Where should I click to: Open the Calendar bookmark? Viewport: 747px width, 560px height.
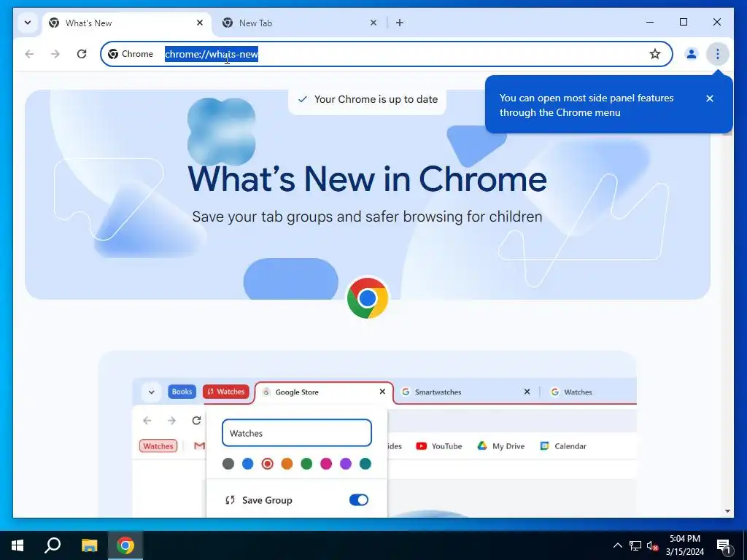(x=563, y=446)
